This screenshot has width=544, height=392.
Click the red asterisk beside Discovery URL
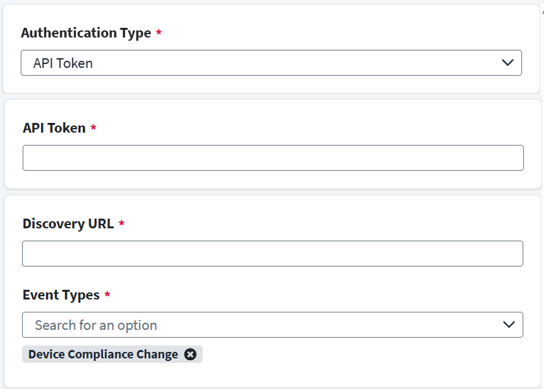[122, 224]
